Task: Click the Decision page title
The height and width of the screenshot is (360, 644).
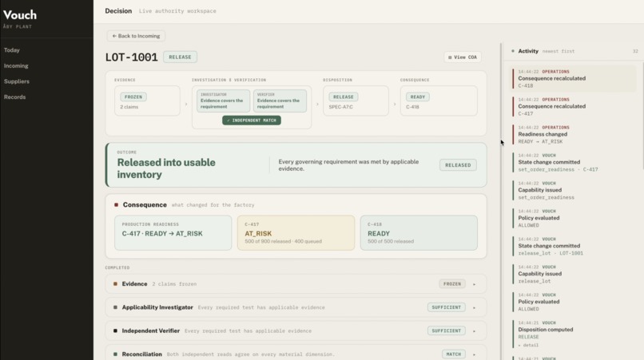Action: tap(118, 11)
